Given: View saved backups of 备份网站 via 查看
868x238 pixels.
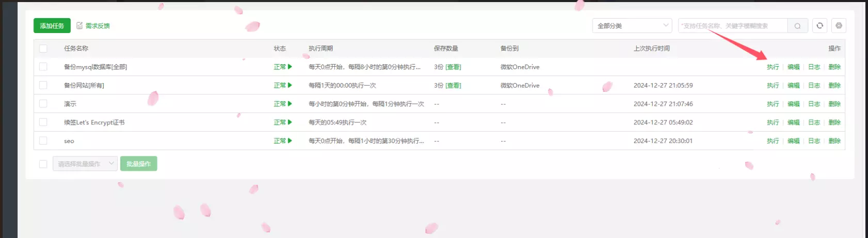Looking at the screenshot, I should click(454, 86).
